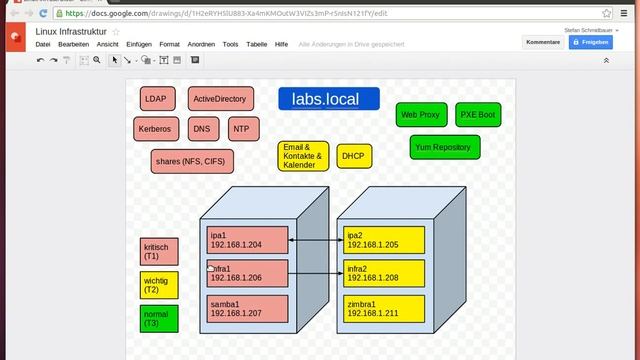Select the kritisch (T1) legend box

tap(159, 252)
